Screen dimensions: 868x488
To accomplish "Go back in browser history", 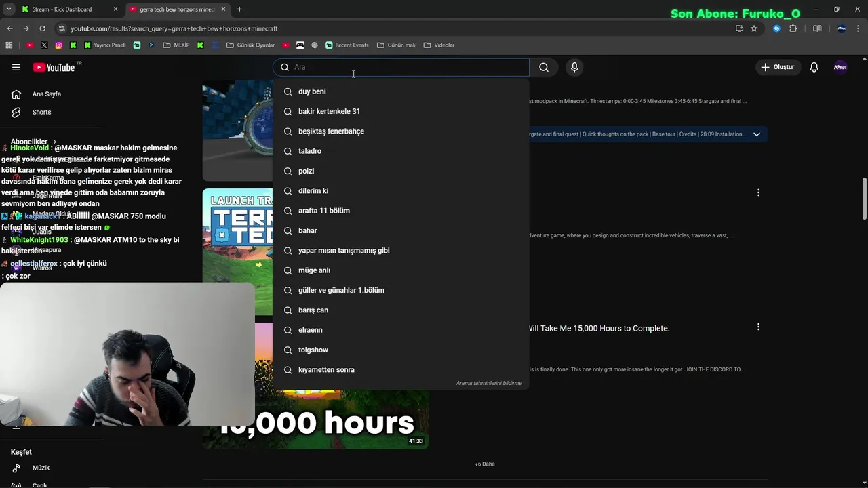I will [9, 28].
